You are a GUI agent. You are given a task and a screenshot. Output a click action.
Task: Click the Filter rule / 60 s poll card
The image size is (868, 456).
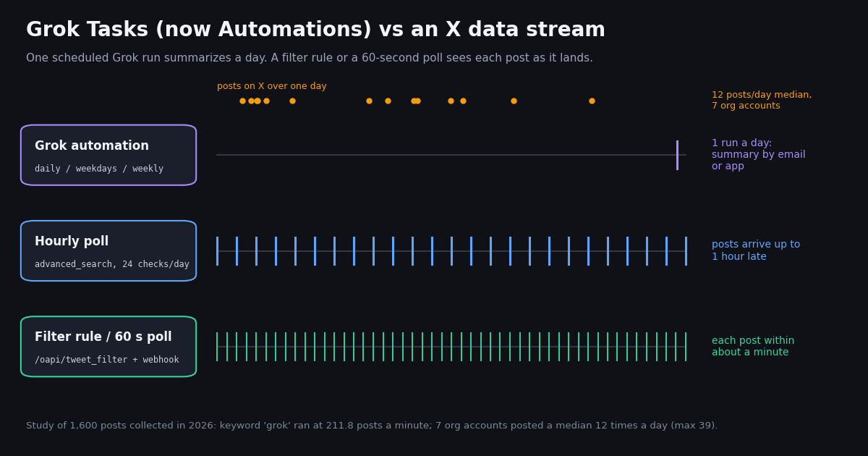pyautogui.click(x=109, y=347)
